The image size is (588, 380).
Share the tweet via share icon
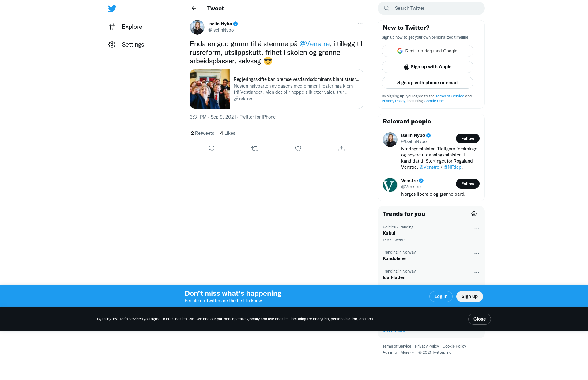[x=341, y=149]
